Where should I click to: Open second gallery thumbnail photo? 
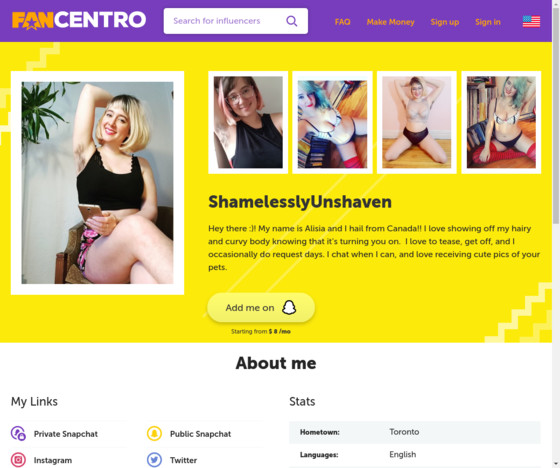coord(332,122)
